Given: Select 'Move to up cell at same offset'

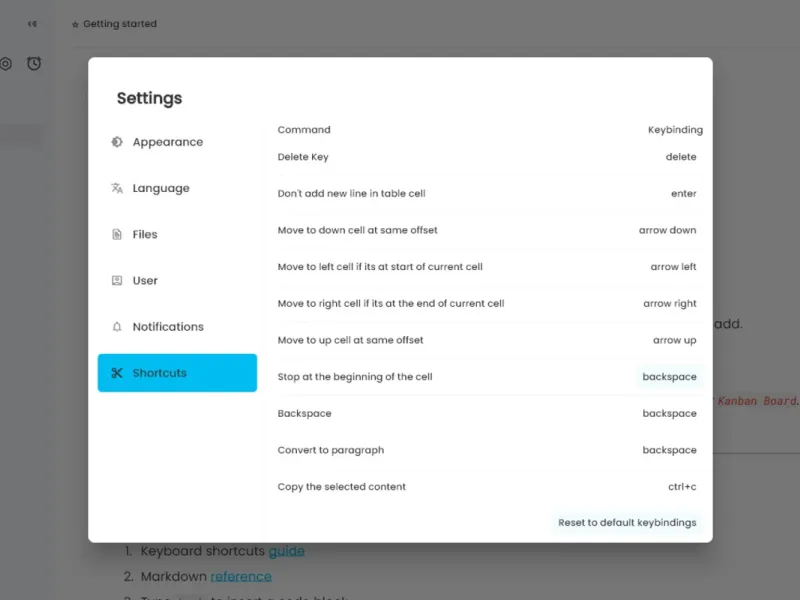Looking at the screenshot, I should (351, 340).
